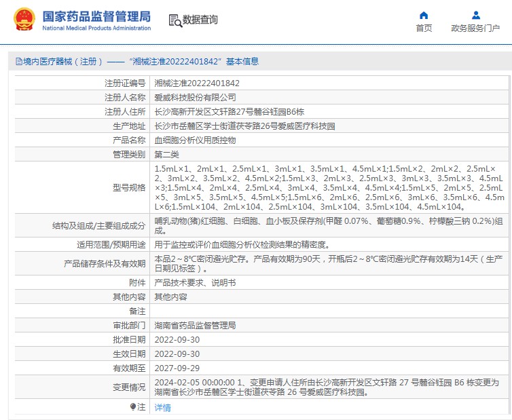Click the document icon before 境内医疗器械
The width and height of the screenshot is (512, 420).
pos(18,61)
